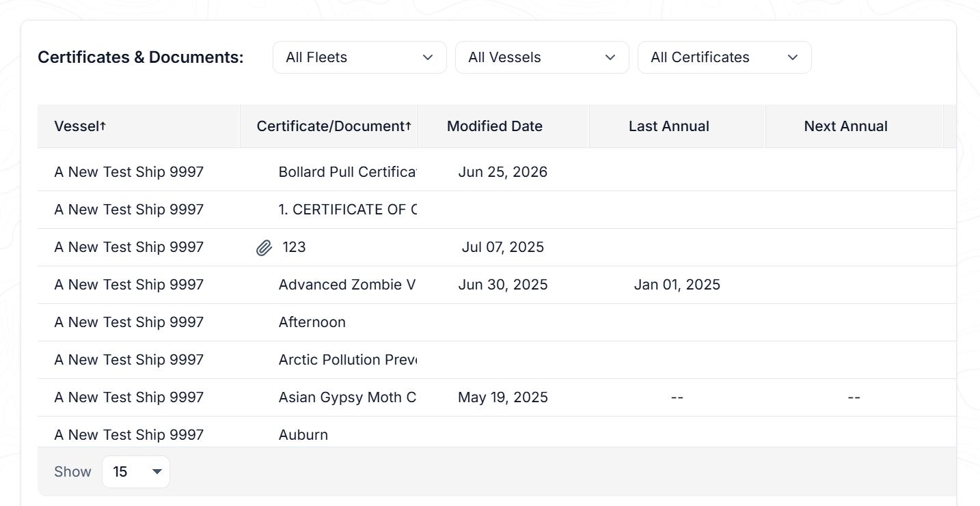The height and width of the screenshot is (506, 980).
Task: Open the Arctic Pollution Prevention certificate
Action: [x=348, y=360]
